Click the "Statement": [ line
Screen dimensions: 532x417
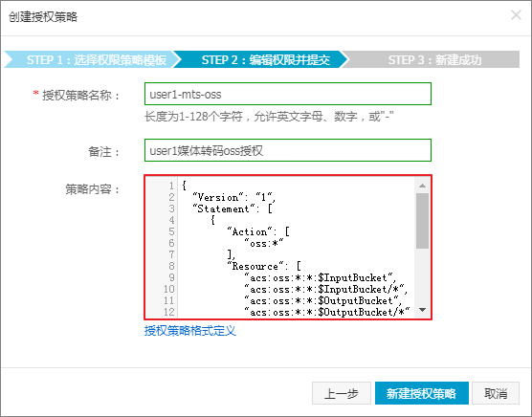(x=233, y=208)
